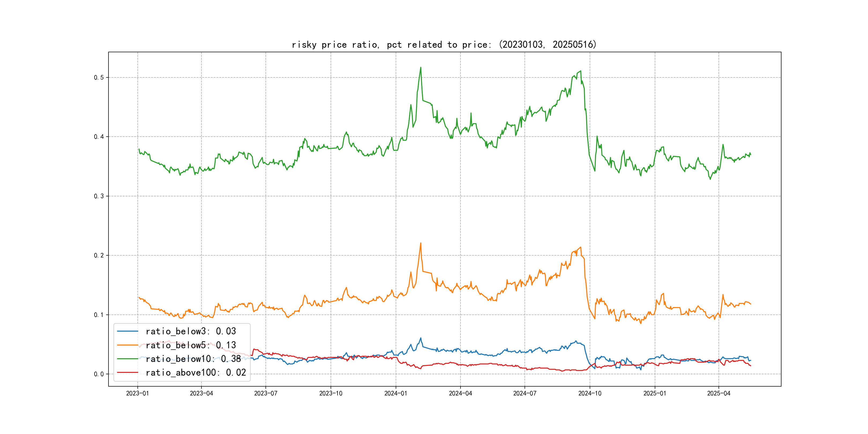Image resolution: width=868 pixels, height=434 pixels.
Task: Click the orange line's highest peak in early 2024
Action: tap(421, 243)
